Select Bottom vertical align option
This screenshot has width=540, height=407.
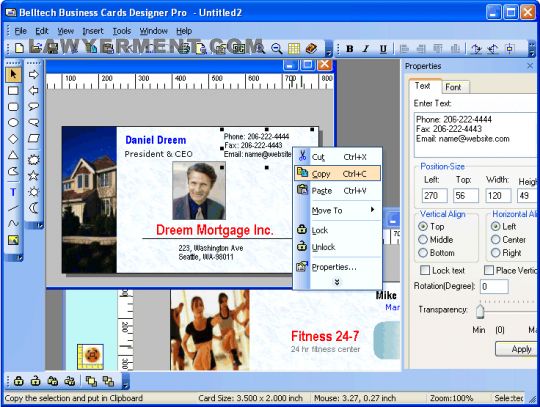tap(423, 253)
